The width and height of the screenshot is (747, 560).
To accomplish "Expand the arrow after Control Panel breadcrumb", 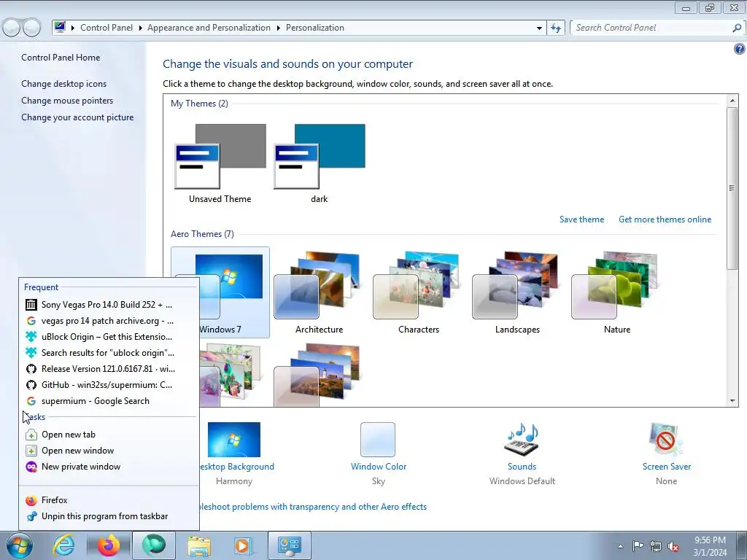I will (x=141, y=28).
